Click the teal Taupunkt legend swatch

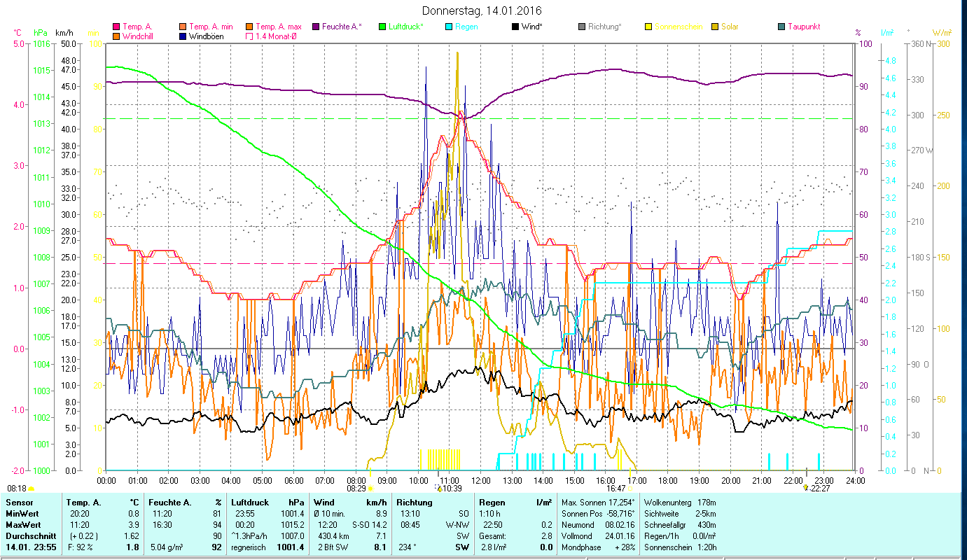[x=781, y=27]
